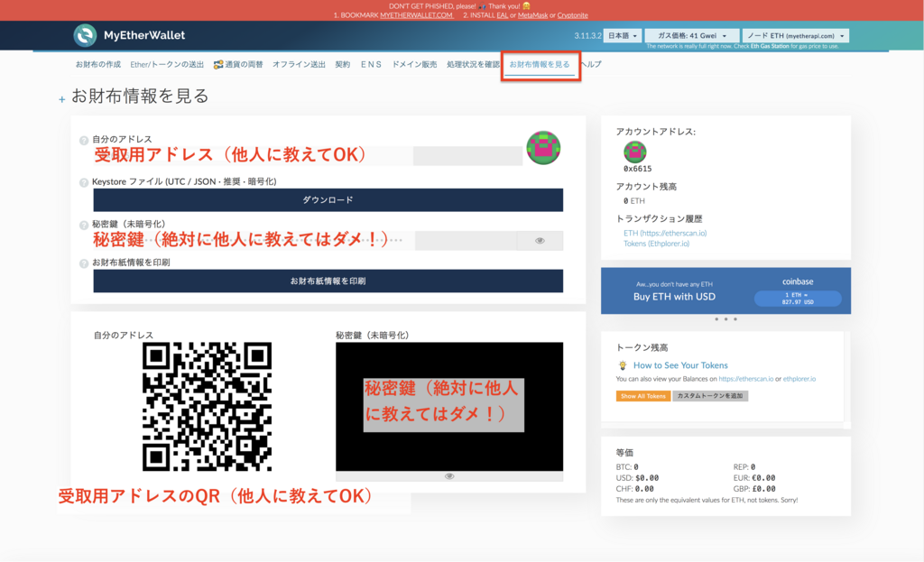Screen dimensions: 924x562
Task: Open the etherscan.io balances link
Action: coord(745,379)
